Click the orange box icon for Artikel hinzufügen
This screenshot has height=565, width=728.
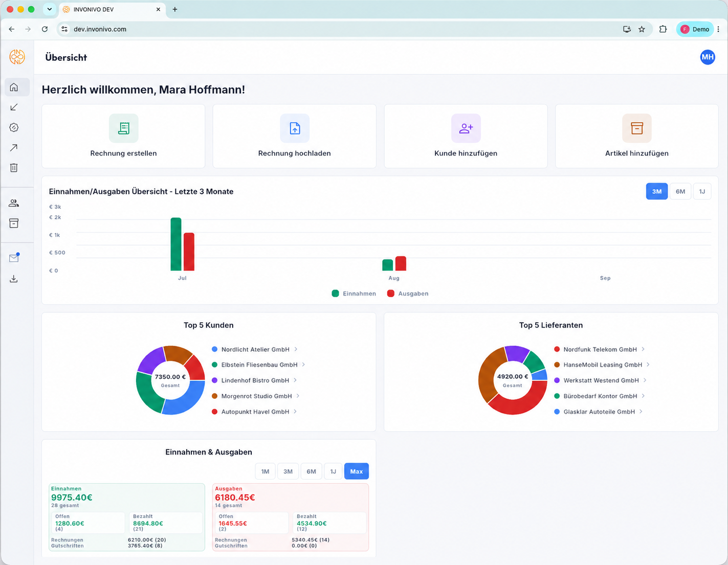[x=637, y=128]
